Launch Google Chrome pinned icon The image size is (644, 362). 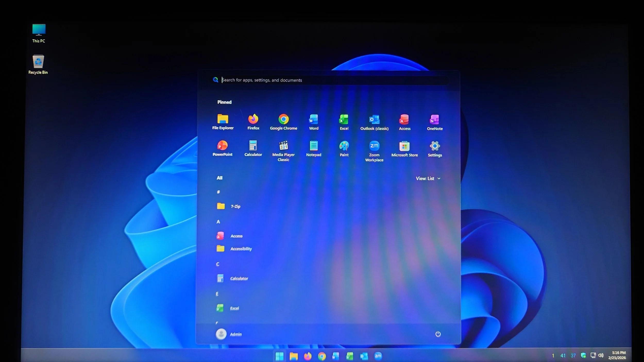[283, 120]
